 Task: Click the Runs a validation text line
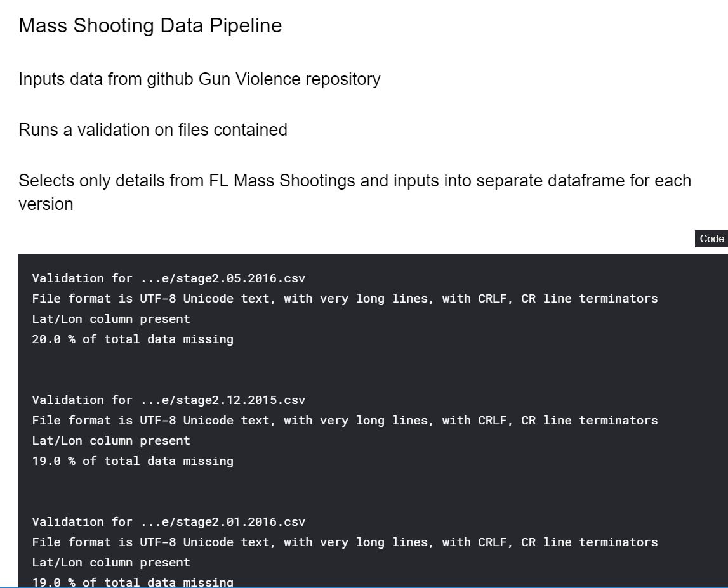coord(152,130)
